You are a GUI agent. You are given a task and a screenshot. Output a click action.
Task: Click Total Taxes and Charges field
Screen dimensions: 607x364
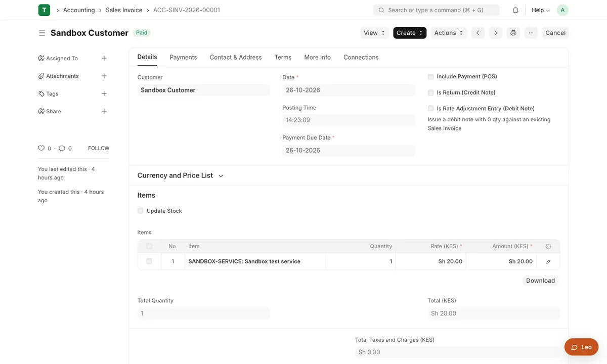[457, 352]
